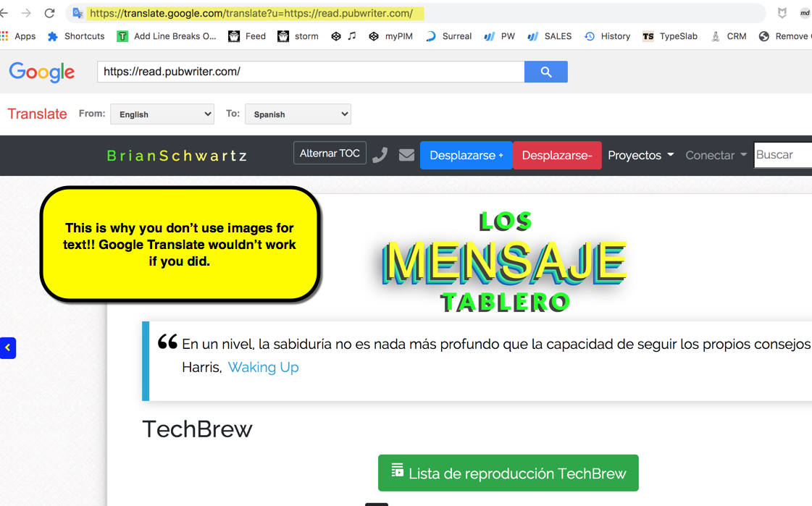Click the TechBrew heading text
812x506 pixels.
[197, 429]
